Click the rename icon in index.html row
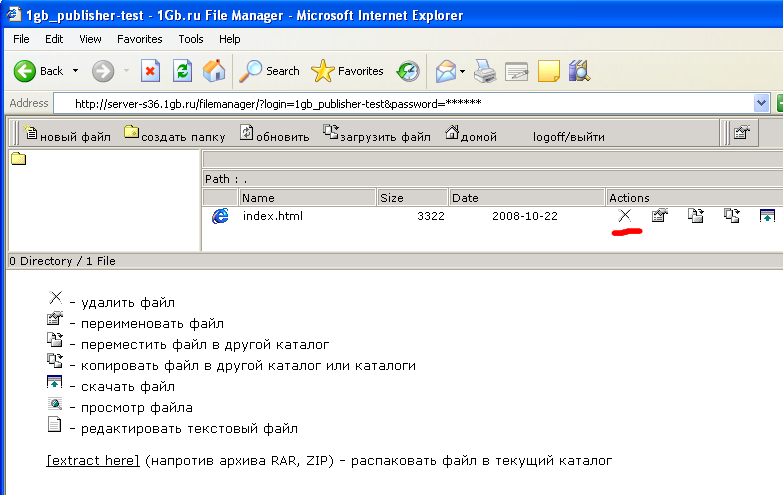The height and width of the screenshot is (495, 783). tap(659, 216)
